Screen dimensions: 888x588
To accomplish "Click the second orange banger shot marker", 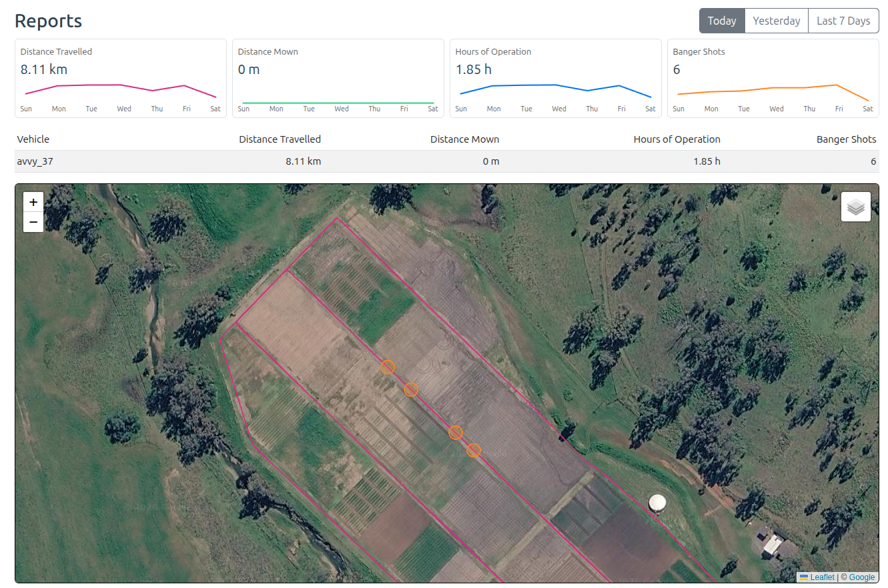I will click(411, 390).
